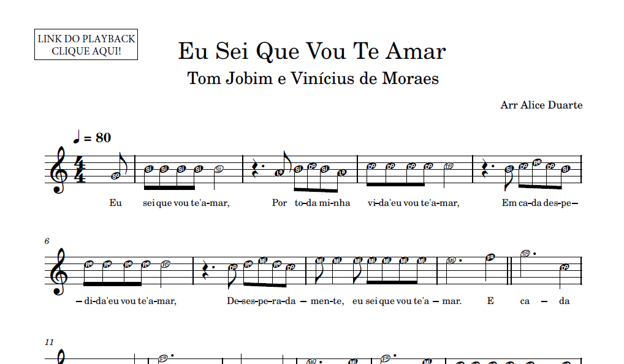This screenshot has width=624, height=364.
Task: Click the lyric Em cada despe-
Action: [540, 203]
